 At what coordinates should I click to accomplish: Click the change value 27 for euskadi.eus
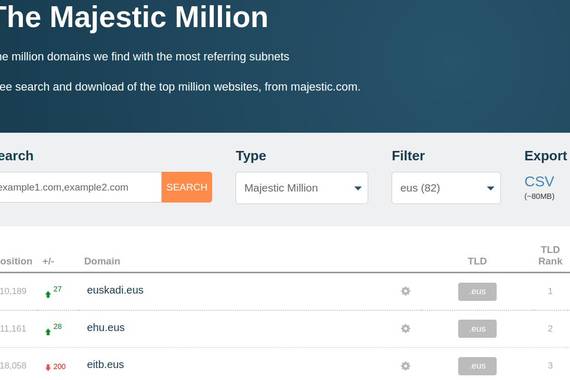tap(57, 289)
